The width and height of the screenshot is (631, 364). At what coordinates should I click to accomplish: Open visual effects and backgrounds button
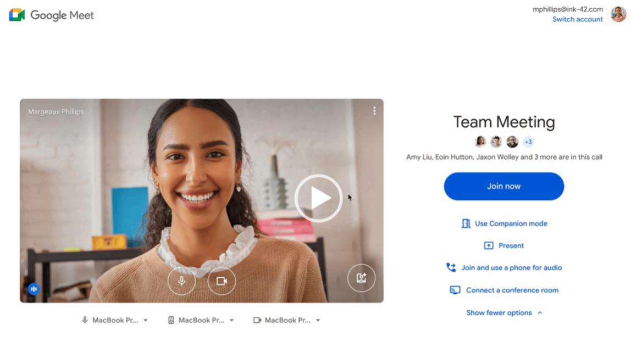point(361,278)
